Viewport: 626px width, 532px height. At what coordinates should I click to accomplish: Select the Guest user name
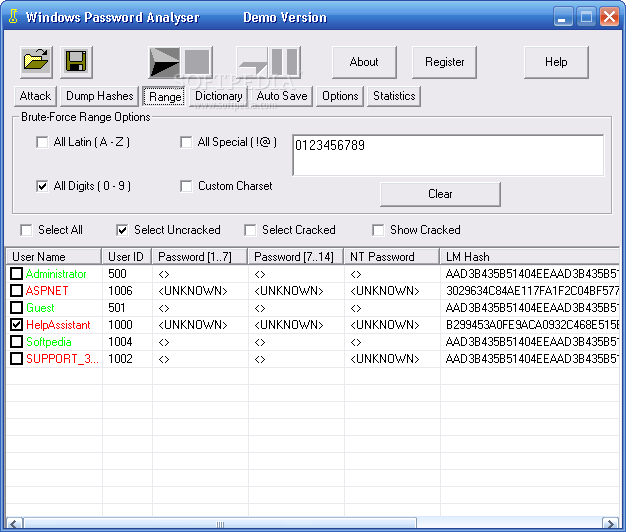coord(40,308)
